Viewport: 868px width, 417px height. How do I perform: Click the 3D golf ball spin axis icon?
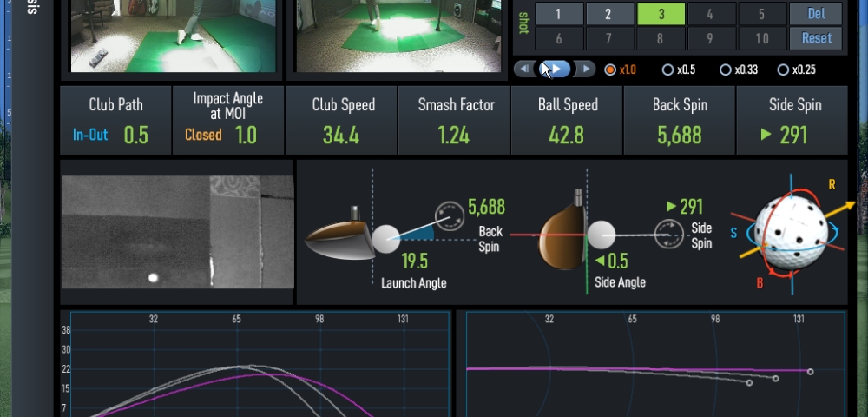[789, 233]
